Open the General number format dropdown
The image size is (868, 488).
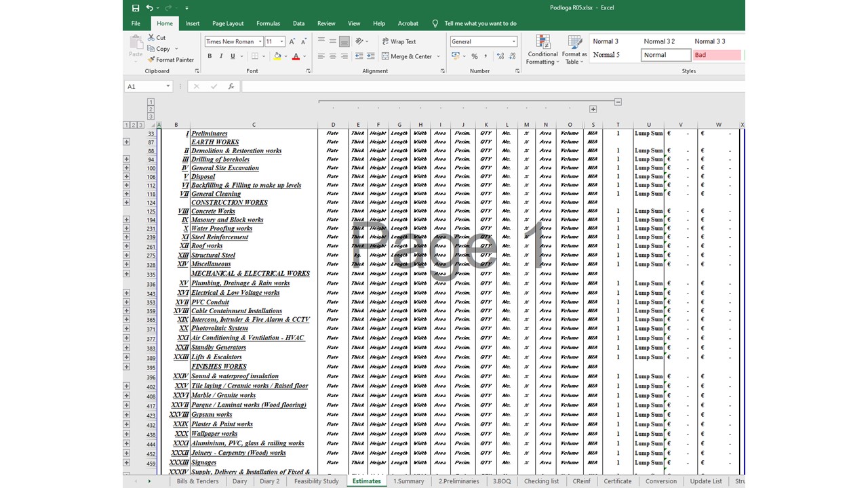pos(513,41)
